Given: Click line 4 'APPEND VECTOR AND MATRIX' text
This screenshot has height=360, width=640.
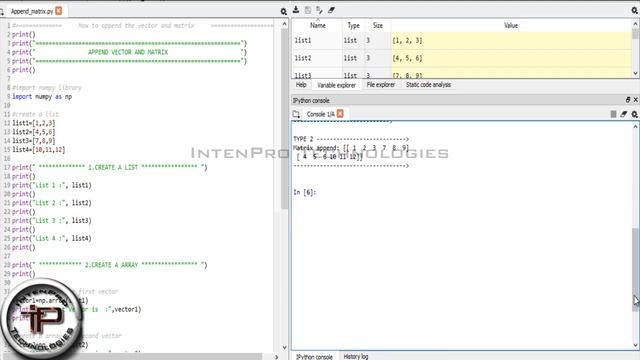Looking at the screenshot, I should click(128, 52).
